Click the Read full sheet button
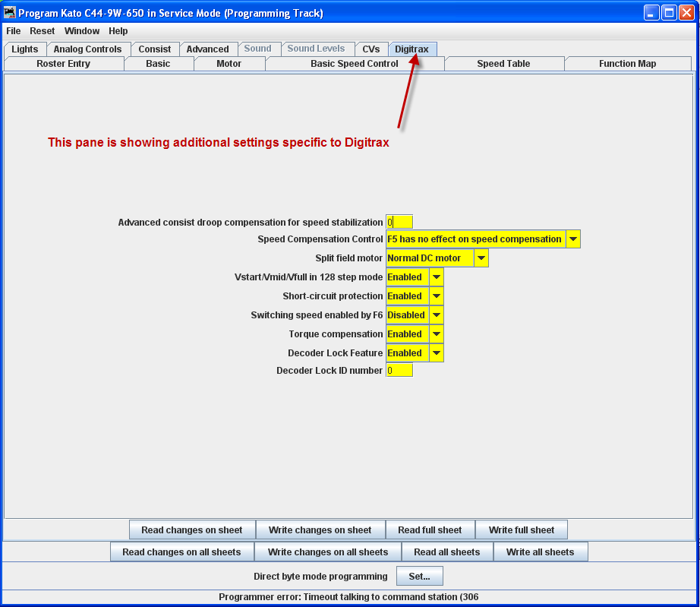This screenshot has height=607, width=700. [x=430, y=530]
